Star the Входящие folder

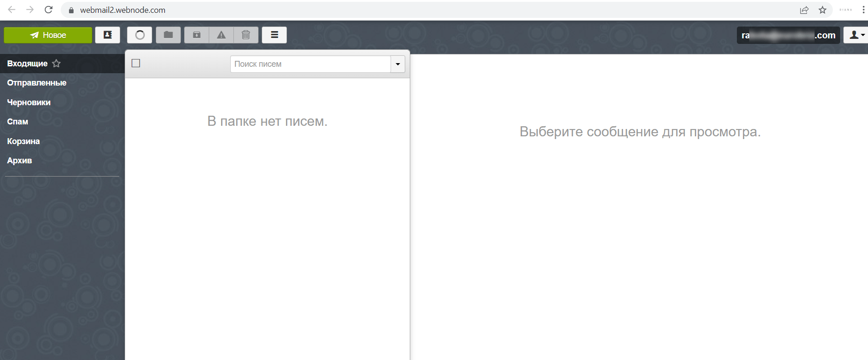coord(56,64)
